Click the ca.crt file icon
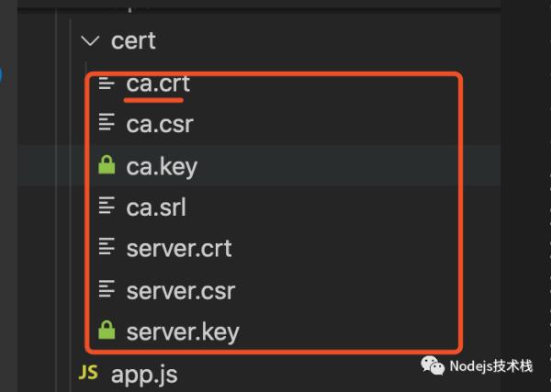 [107, 83]
